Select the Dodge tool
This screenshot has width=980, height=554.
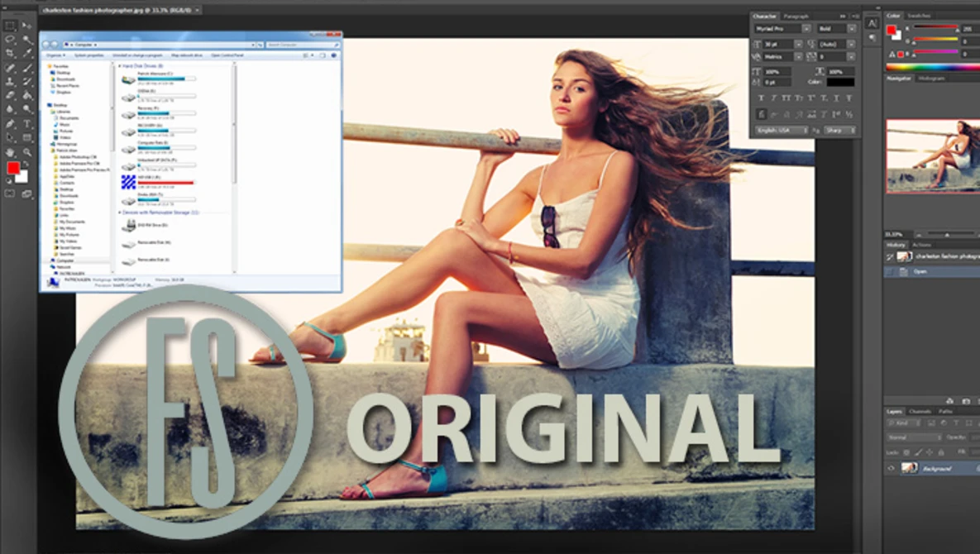coord(26,109)
